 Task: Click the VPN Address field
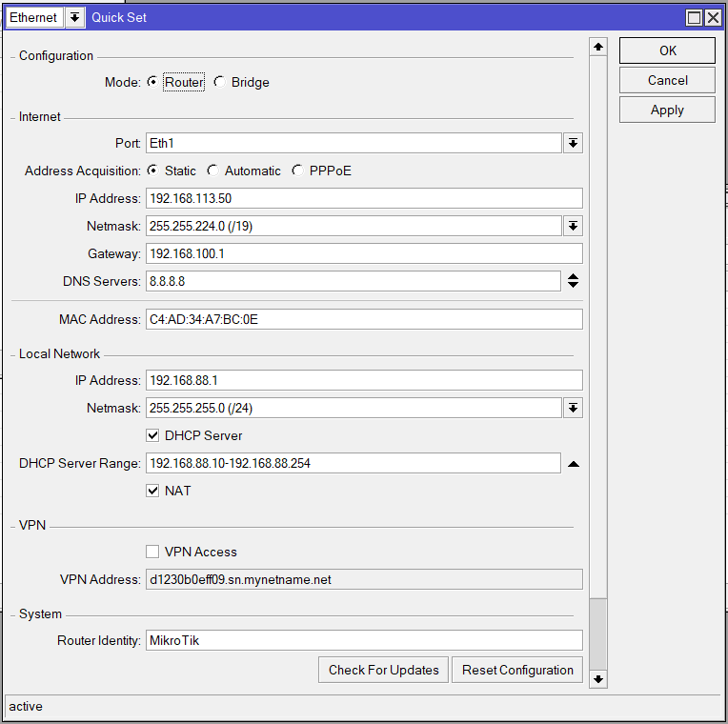click(x=364, y=579)
